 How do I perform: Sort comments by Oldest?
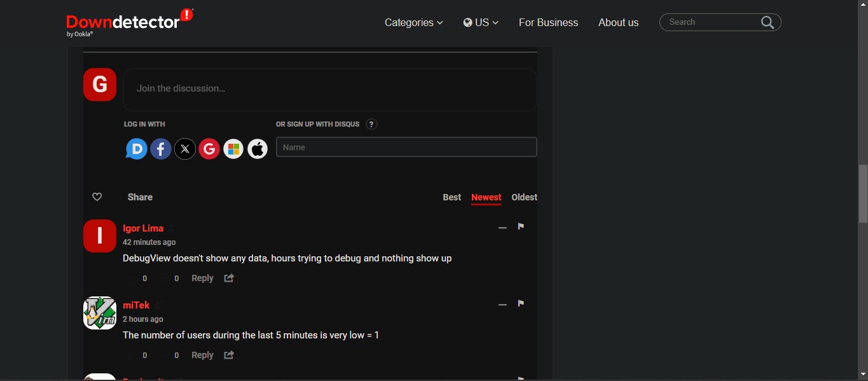[x=525, y=197]
